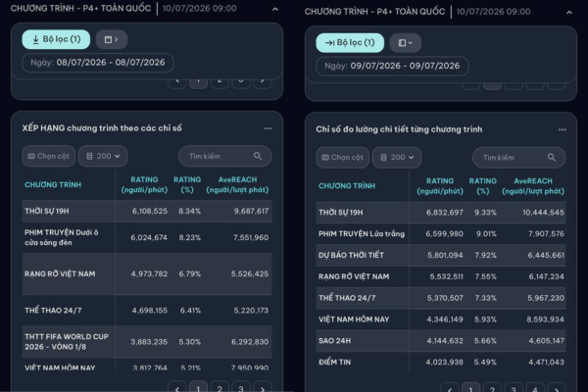The image size is (588, 392).
Task: Open the right panel's layout icon dropdown
Action: (406, 43)
